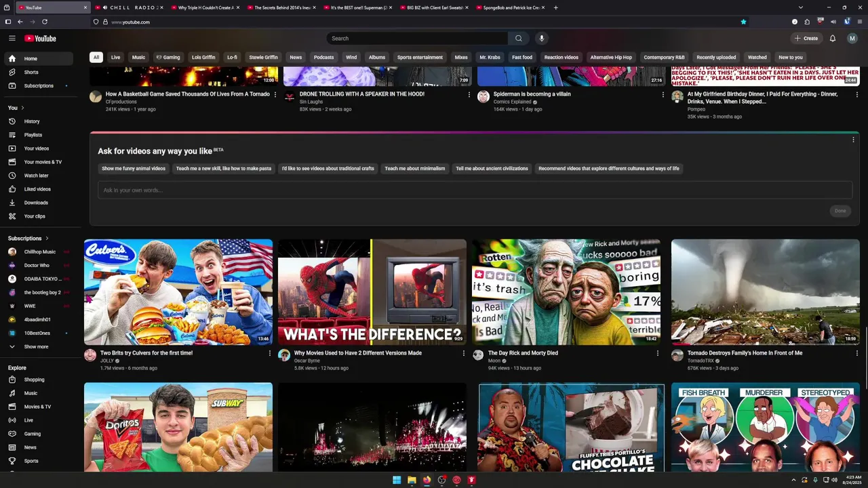Open Ask for videos panel options menu
Viewport: 868px width, 488px height.
tap(853, 140)
